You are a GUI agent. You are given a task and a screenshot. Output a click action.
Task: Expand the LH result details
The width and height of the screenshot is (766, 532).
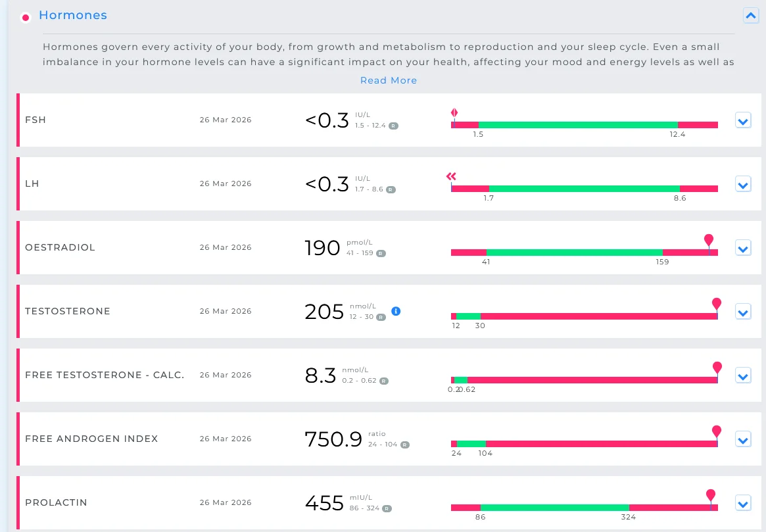click(743, 184)
